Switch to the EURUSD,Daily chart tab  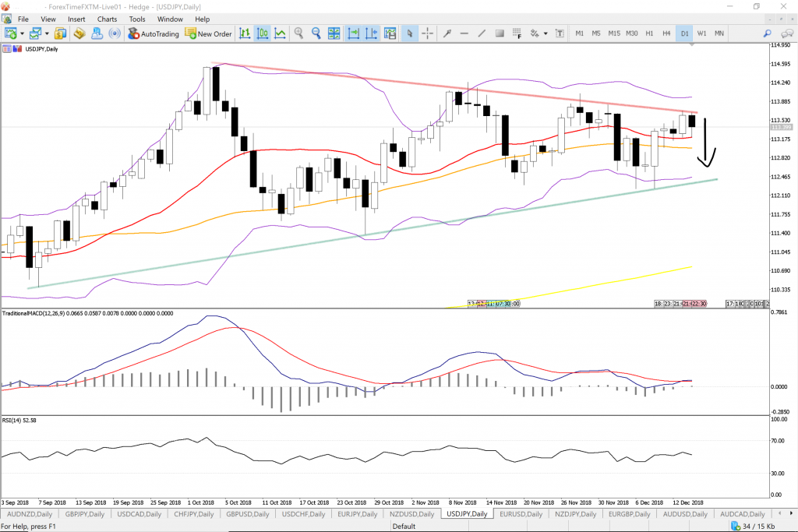521,515
